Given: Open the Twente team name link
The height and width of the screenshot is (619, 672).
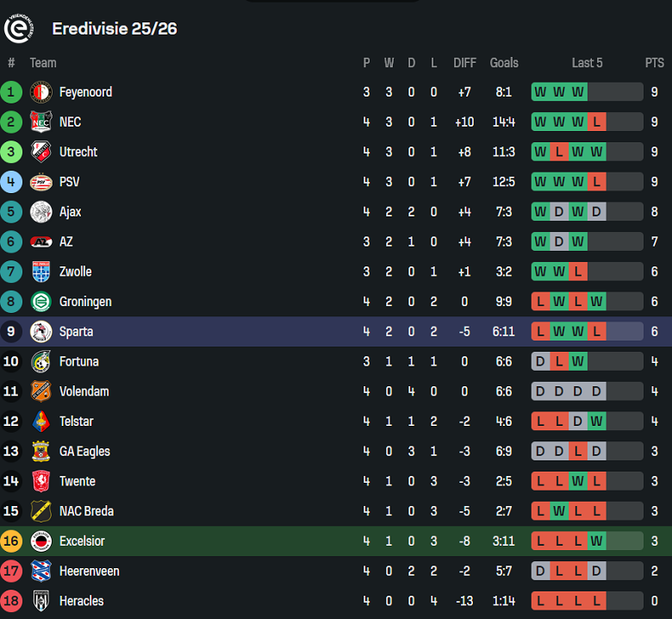Looking at the screenshot, I should tap(78, 481).
